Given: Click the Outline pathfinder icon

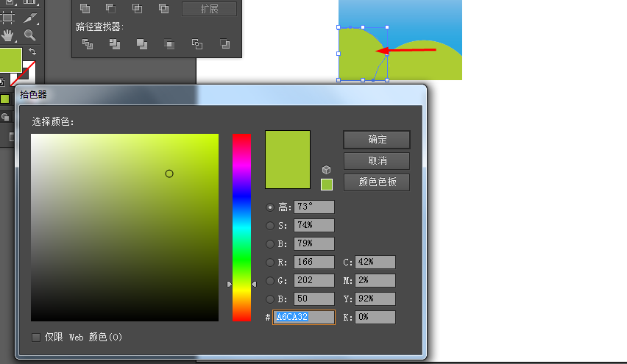Looking at the screenshot, I should (x=196, y=44).
